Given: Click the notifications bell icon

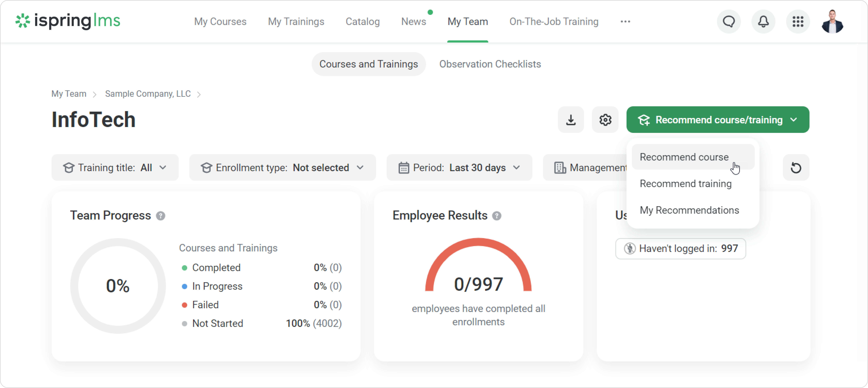Looking at the screenshot, I should pos(763,22).
